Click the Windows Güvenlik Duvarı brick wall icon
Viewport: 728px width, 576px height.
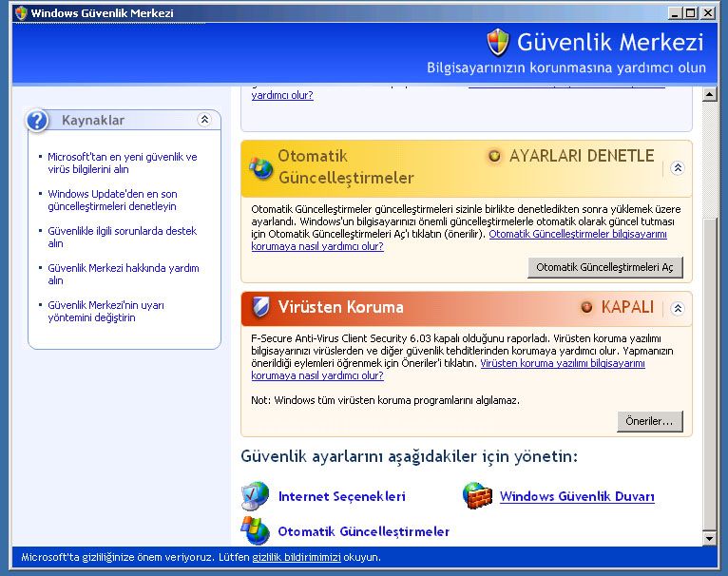click(477, 495)
